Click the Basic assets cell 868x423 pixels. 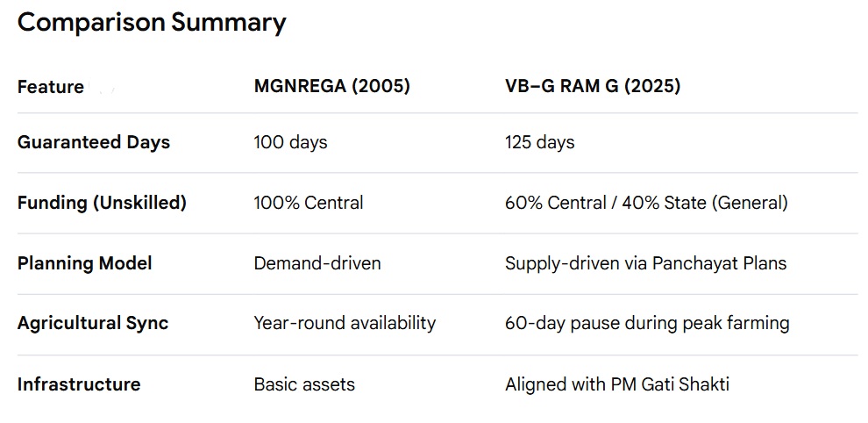pos(304,384)
